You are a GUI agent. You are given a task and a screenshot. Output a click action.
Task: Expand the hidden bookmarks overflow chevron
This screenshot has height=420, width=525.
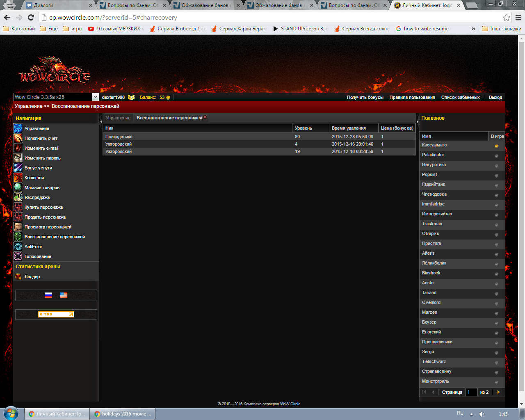474,29
